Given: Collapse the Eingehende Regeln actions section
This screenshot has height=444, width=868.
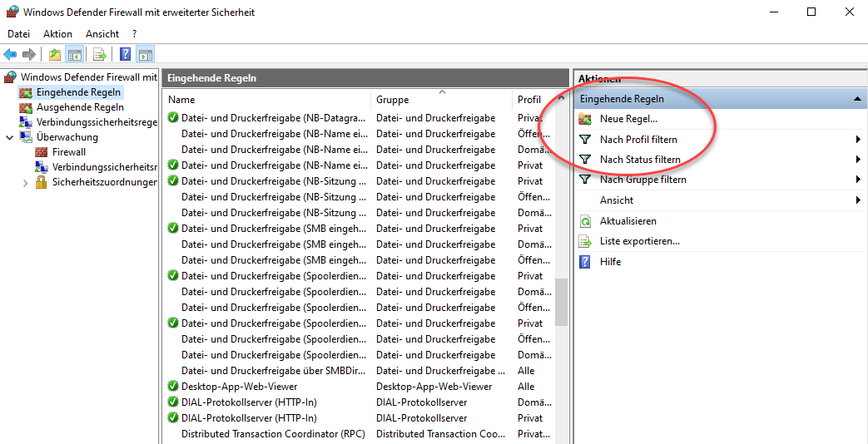Looking at the screenshot, I should tap(857, 99).
